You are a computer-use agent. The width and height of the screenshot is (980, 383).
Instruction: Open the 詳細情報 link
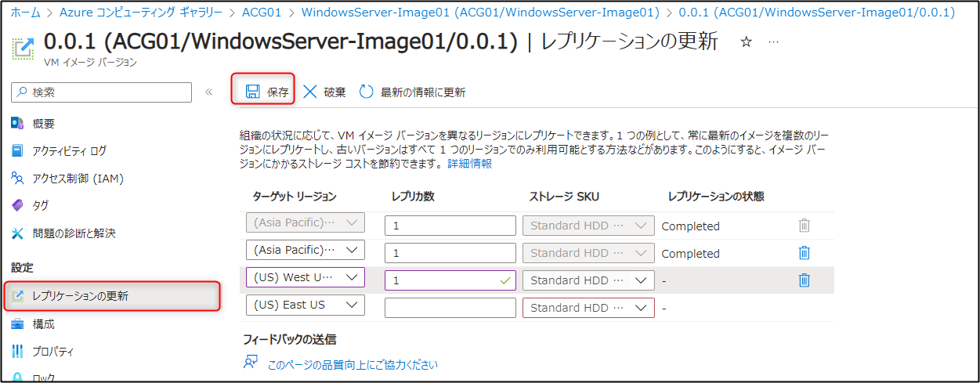click(470, 164)
